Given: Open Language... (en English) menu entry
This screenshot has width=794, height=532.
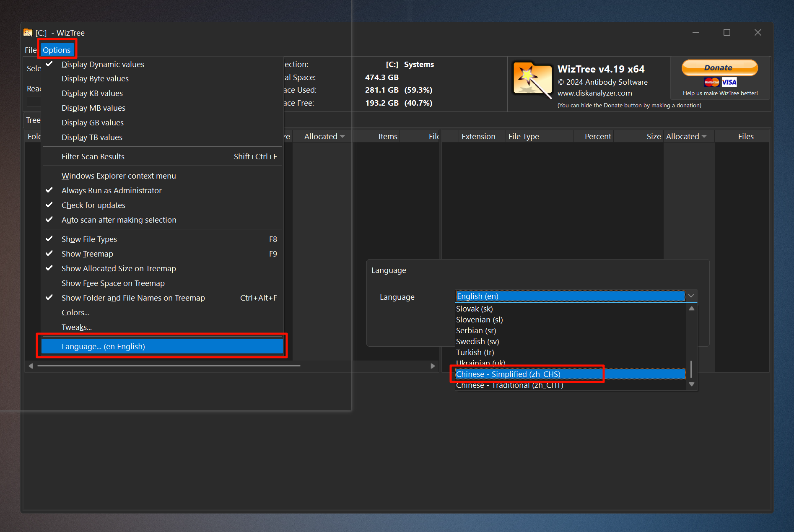Looking at the screenshot, I should 103,346.
